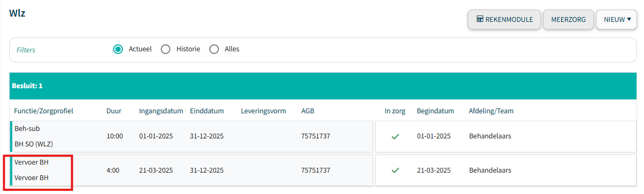This screenshot has width=644, height=194.
Task: Open the REKENMODULE button
Action: [x=504, y=20]
